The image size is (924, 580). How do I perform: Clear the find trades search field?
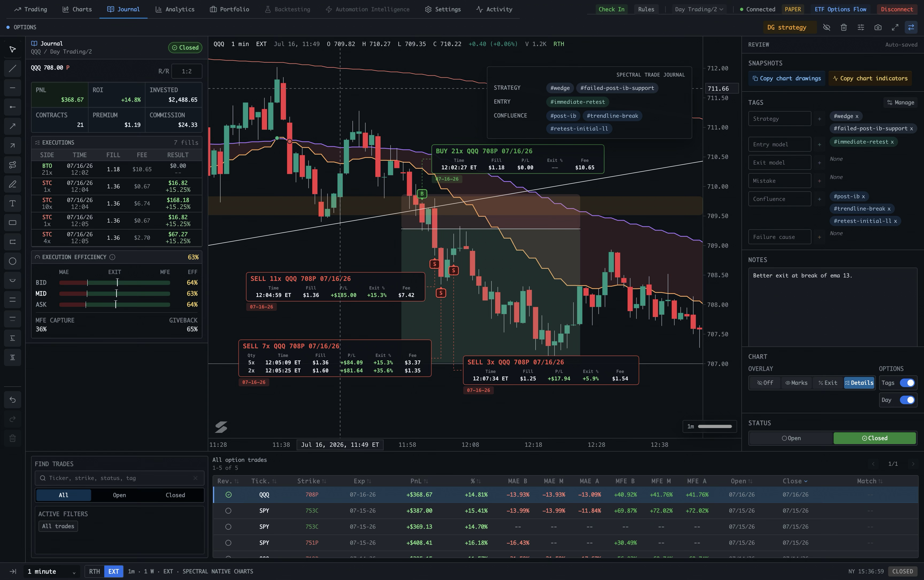pos(195,478)
